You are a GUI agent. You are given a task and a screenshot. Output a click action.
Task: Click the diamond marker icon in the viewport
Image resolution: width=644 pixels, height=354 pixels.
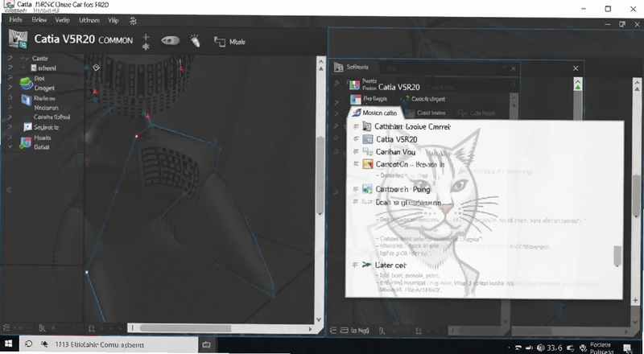pos(96,68)
